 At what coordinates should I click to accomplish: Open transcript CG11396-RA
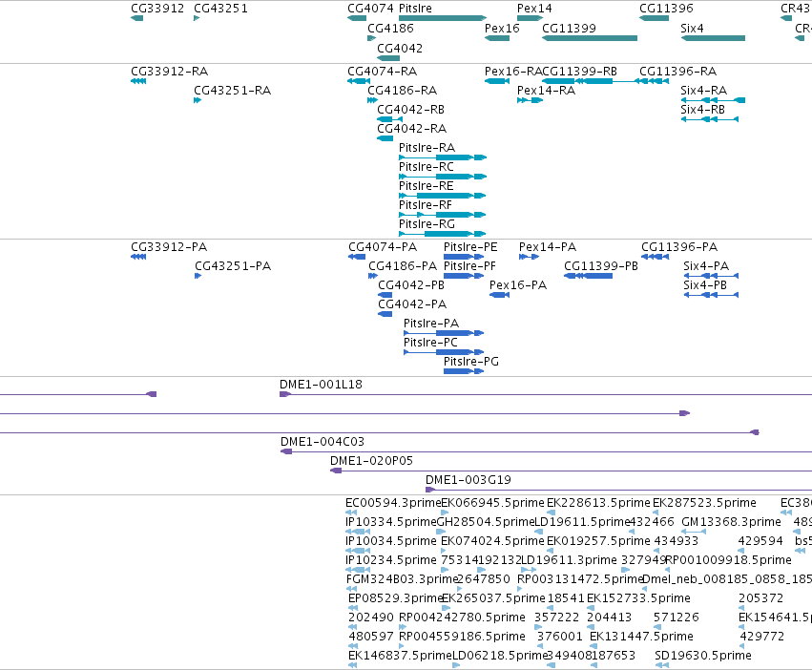[x=677, y=71]
